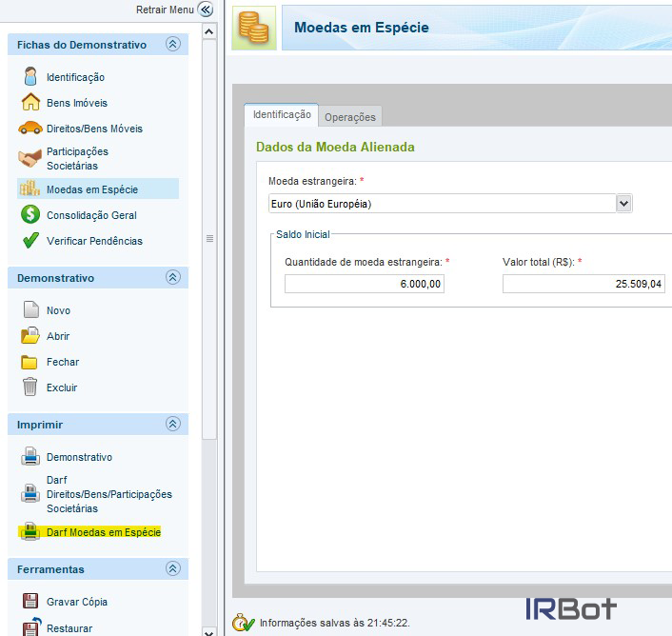Open Bens Imóveis house icon
The height and width of the screenshot is (636, 672).
pyautogui.click(x=30, y=103)
